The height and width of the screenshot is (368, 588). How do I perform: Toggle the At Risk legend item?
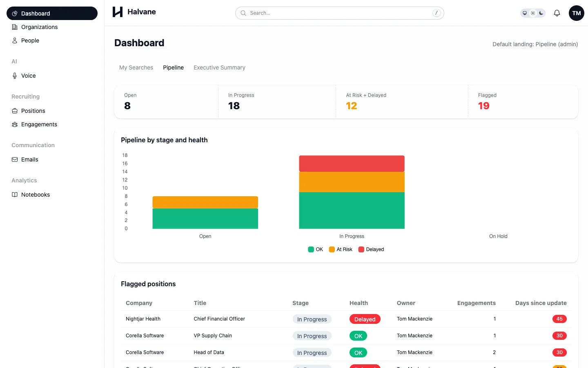(341, 249)
